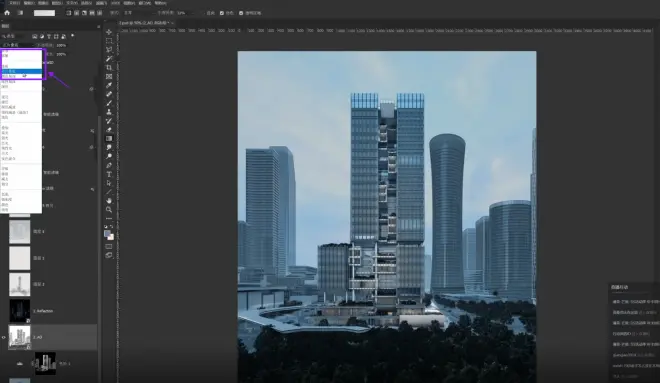Image resolution: width=660 pixels, height=383 pixels.
Task: Open the 编辑 (Edit) menu
Action: [29, 3]
